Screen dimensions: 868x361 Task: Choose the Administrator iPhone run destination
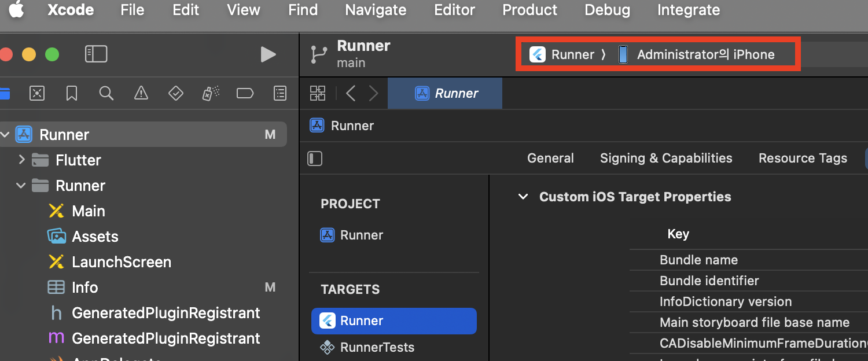click(696, 54)
